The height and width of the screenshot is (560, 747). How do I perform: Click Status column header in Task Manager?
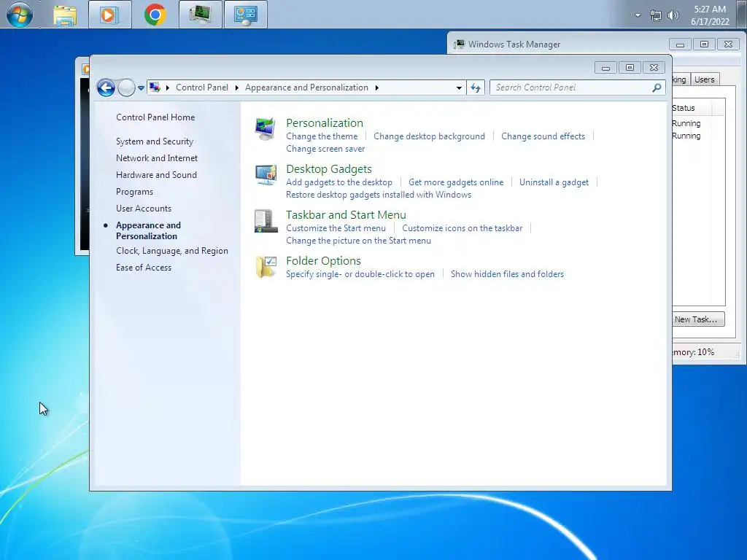[692, 108]
